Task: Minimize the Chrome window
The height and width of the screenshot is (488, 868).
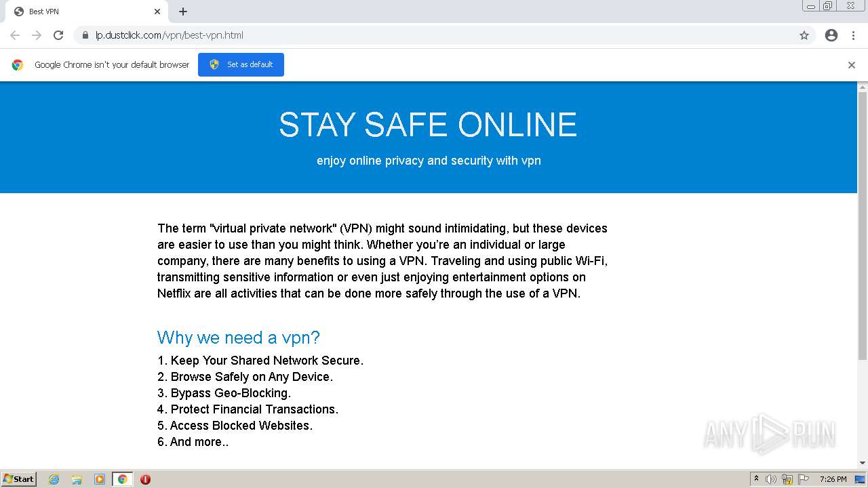Action: click(810, 6)
